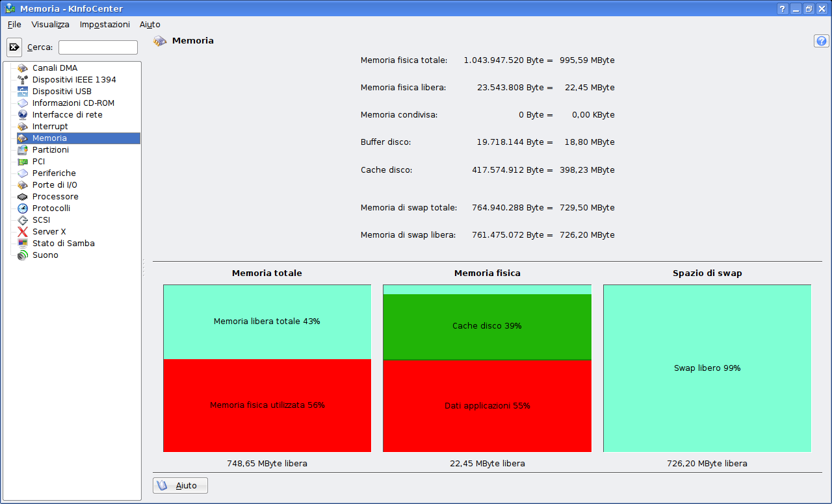Open the Informazioni CD-ROM module
The height and width of the screenshot is (504, 832).
73,103
